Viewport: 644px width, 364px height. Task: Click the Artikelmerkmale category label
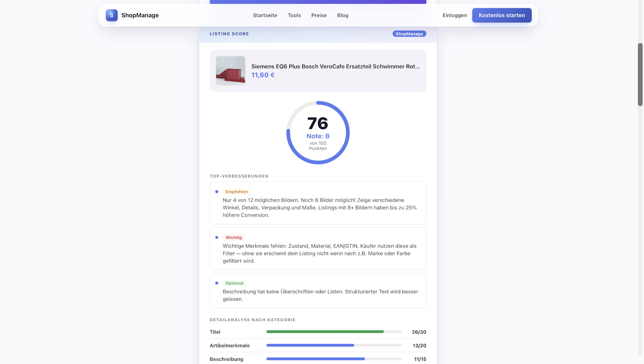229,345
